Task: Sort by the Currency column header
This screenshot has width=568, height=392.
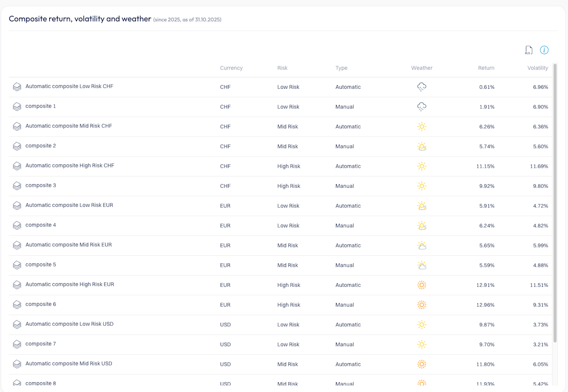Action: 231,68
